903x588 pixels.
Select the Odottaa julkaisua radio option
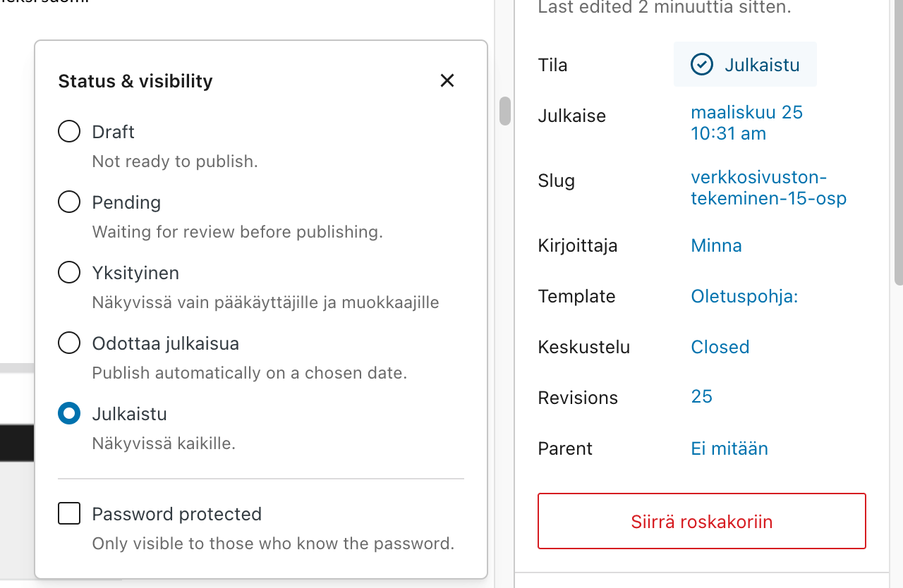coord(69,343)
